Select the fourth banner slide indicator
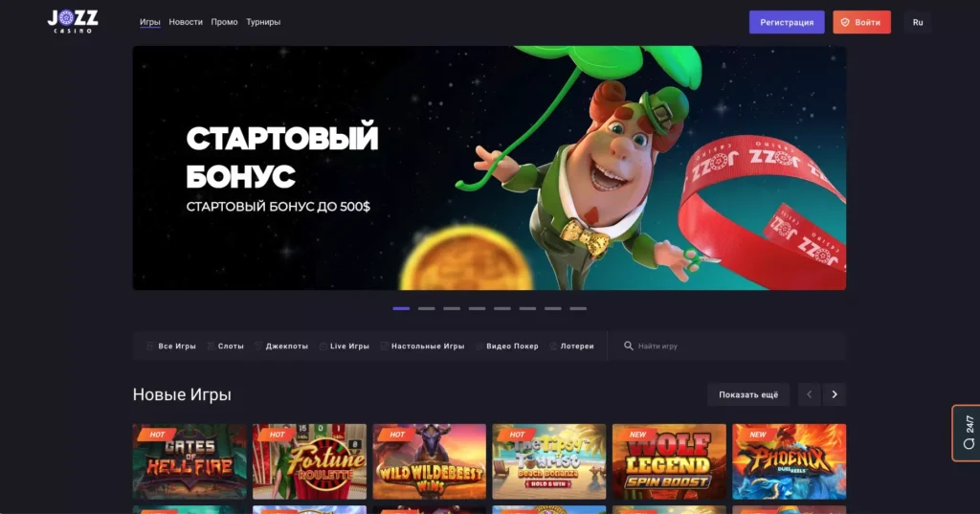The image size is (980, 514). pyautogui.click(x=477, y=308)
